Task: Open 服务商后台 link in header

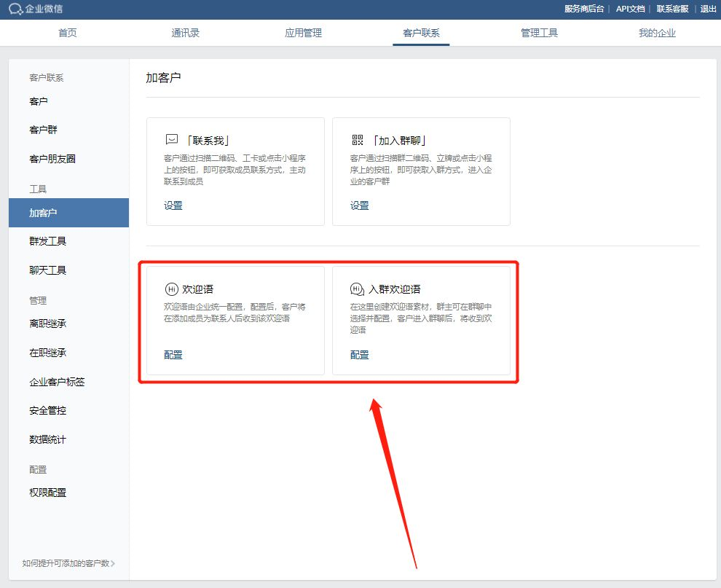Action: click(x=584, y=9)
